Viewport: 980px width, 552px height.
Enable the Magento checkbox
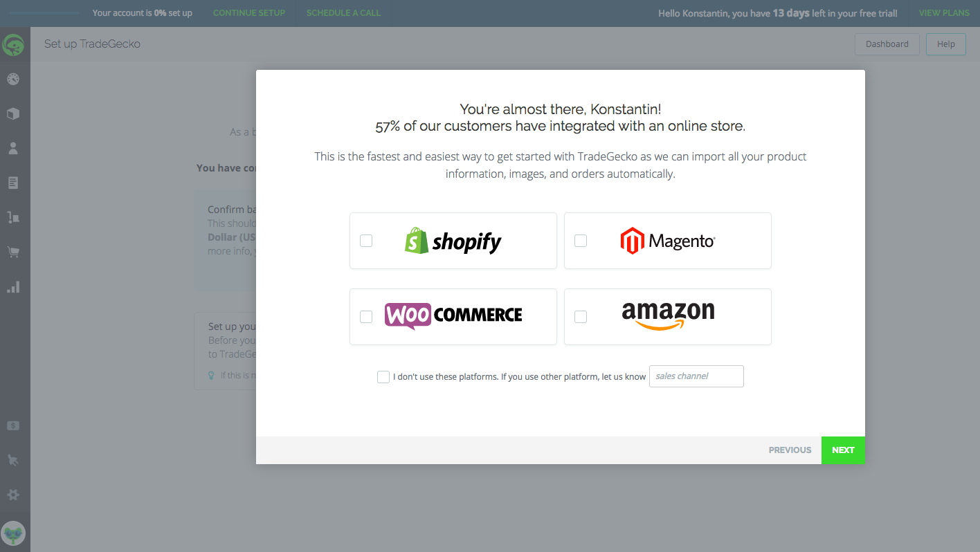[581, 240]
